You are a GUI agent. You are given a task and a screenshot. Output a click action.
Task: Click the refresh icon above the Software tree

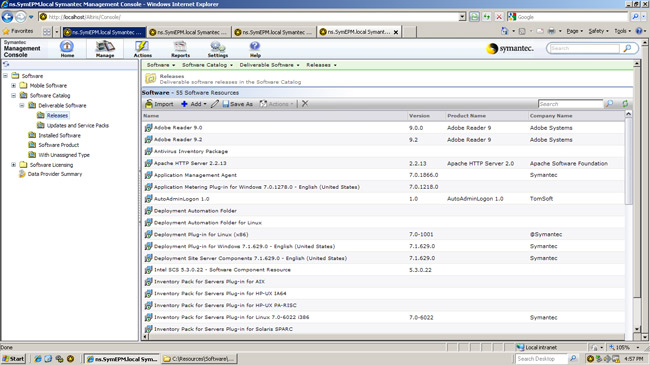click(x=6, y=64)
